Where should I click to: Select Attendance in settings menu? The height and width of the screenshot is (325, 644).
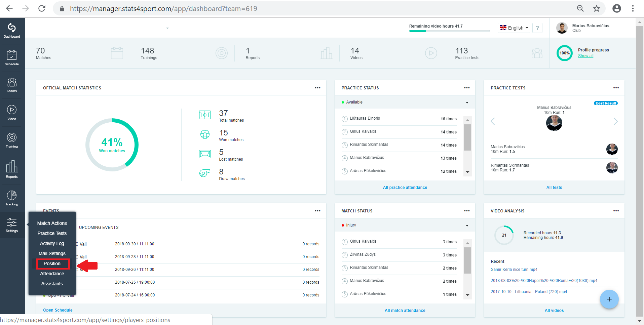click(52, 274)
